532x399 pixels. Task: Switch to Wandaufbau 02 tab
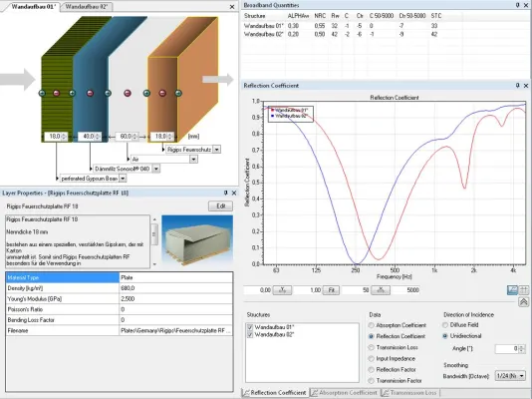(87, 7)
